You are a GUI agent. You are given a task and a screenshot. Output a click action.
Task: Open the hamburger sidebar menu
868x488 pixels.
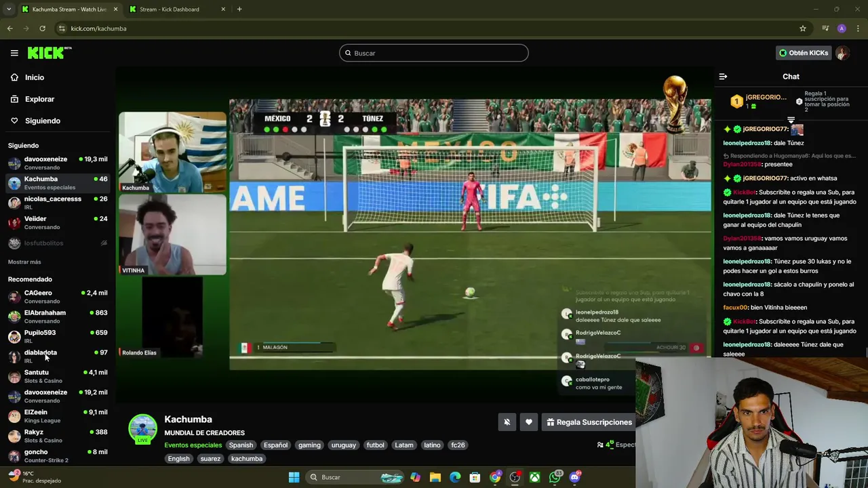coord(14,53)
